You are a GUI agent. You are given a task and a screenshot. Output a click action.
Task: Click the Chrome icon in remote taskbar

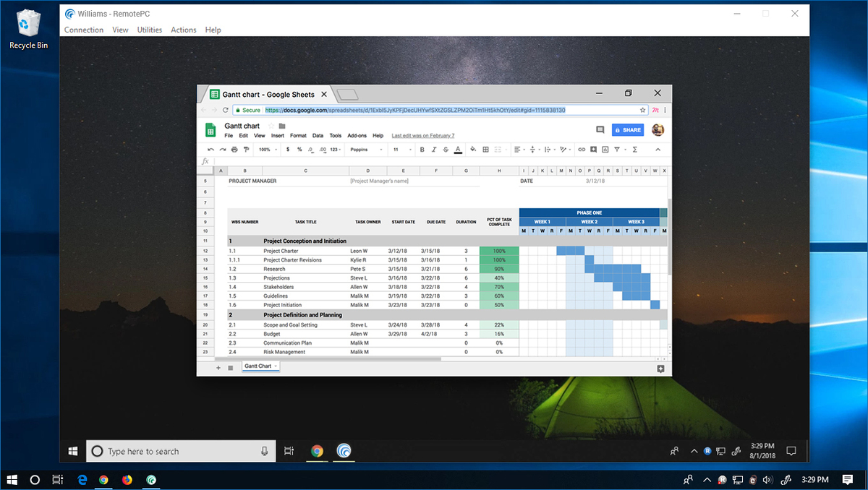[317, 451]
